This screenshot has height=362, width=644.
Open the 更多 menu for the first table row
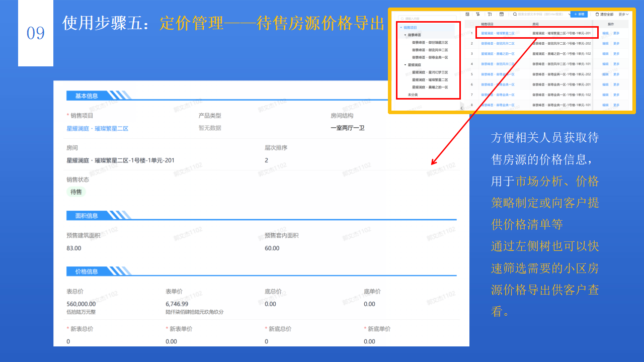[x=617, y=33]
